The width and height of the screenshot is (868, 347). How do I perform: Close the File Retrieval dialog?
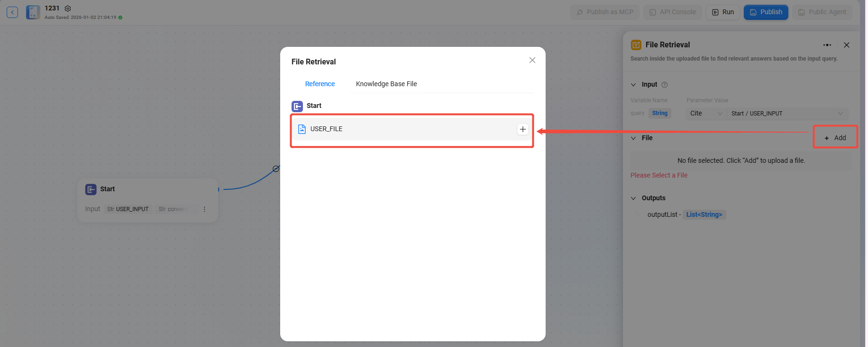[532, 60]
